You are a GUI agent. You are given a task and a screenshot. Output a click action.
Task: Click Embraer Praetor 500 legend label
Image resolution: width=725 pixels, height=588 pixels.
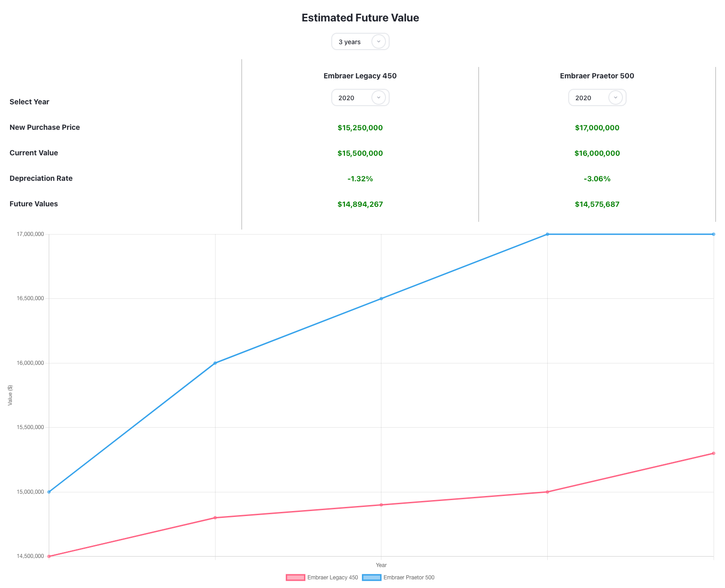coord(409,578)
